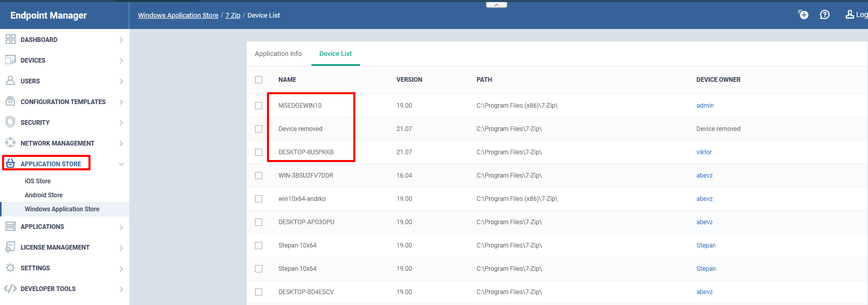Open device owner admin link

coord(705,106)
